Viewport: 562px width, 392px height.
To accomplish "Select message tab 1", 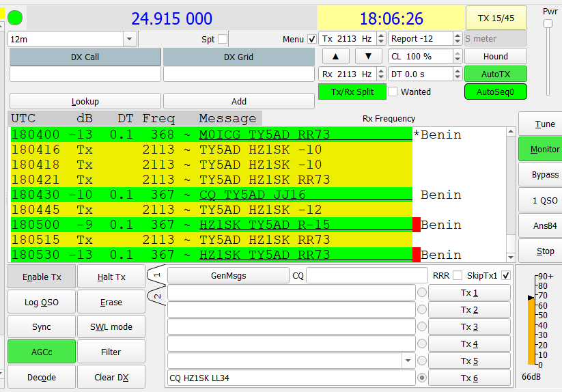I will click(157, 275).
